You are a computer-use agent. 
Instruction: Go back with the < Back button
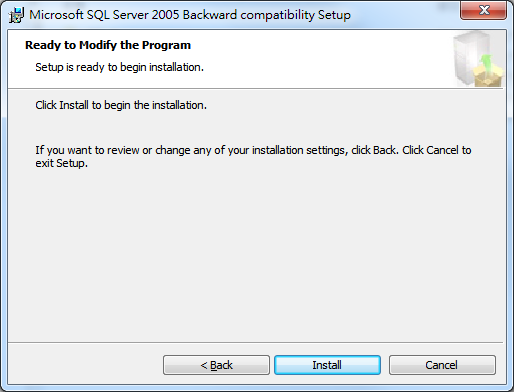coord(216,365)
